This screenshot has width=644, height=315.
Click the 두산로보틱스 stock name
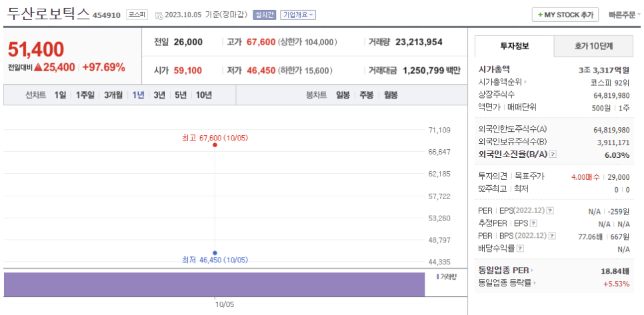coord(49,14)
